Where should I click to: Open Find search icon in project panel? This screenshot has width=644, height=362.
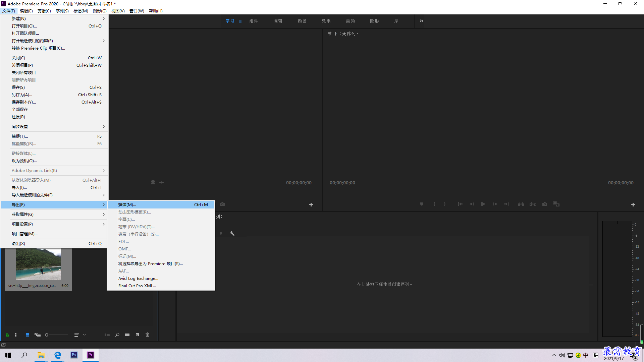point(117,335)
